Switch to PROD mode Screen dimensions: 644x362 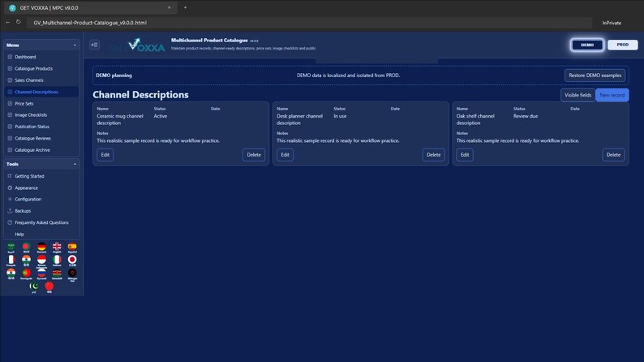tap(622, 45)
